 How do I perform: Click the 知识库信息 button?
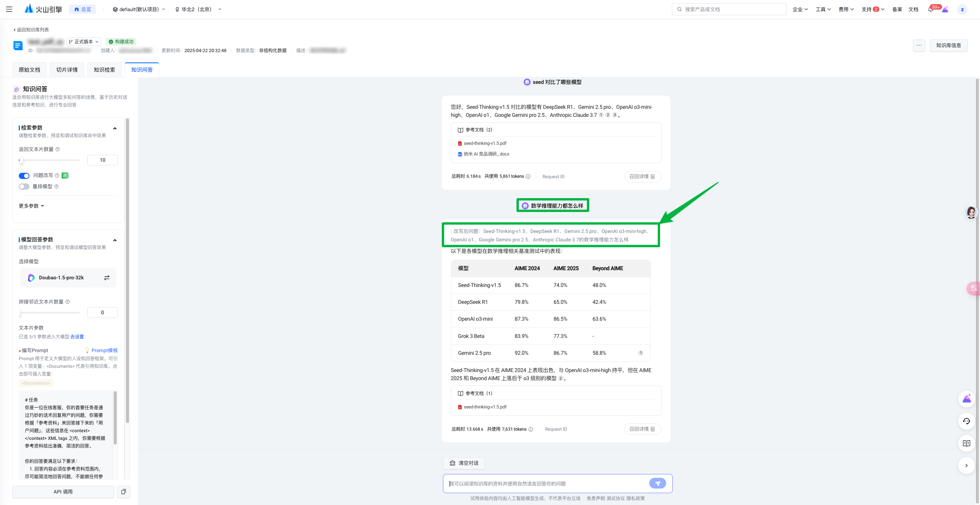click(x=949, y=45)
